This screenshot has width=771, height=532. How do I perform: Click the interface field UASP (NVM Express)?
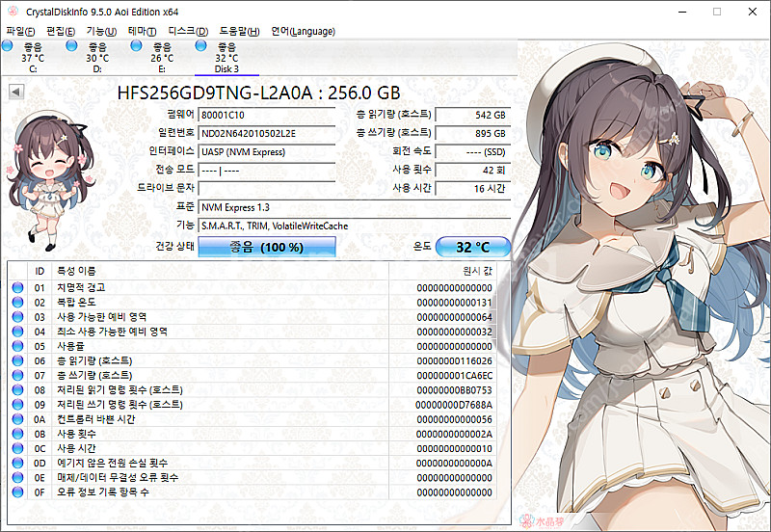tap(267, 152)
